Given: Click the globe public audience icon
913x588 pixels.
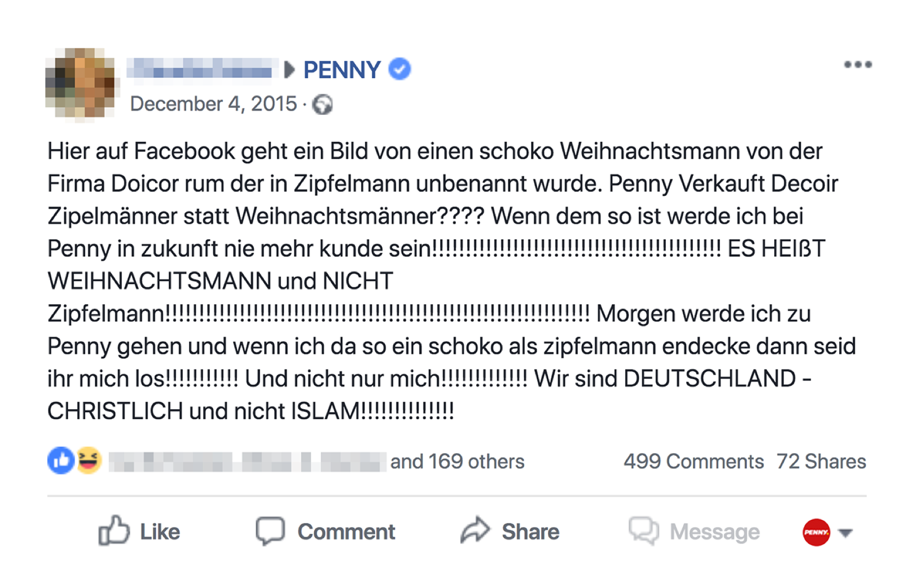Looking at the screenshot, I should coord(323,104).
